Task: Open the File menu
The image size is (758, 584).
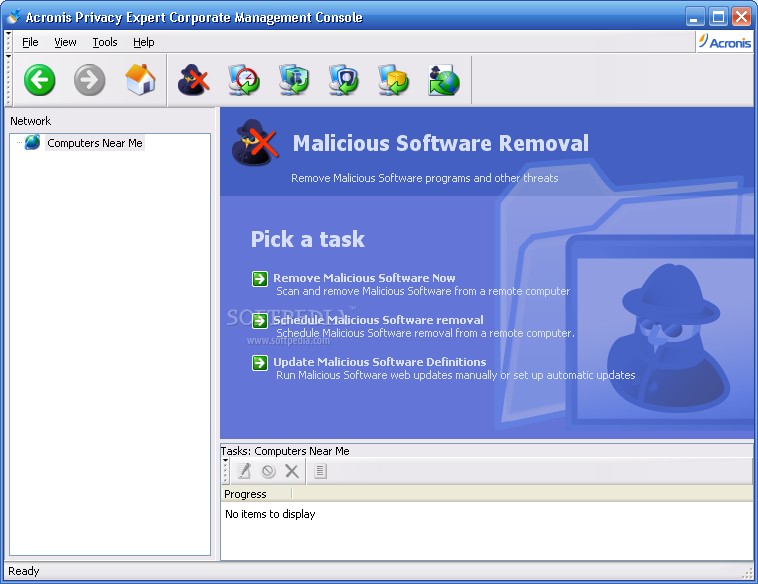Action: 30,42
